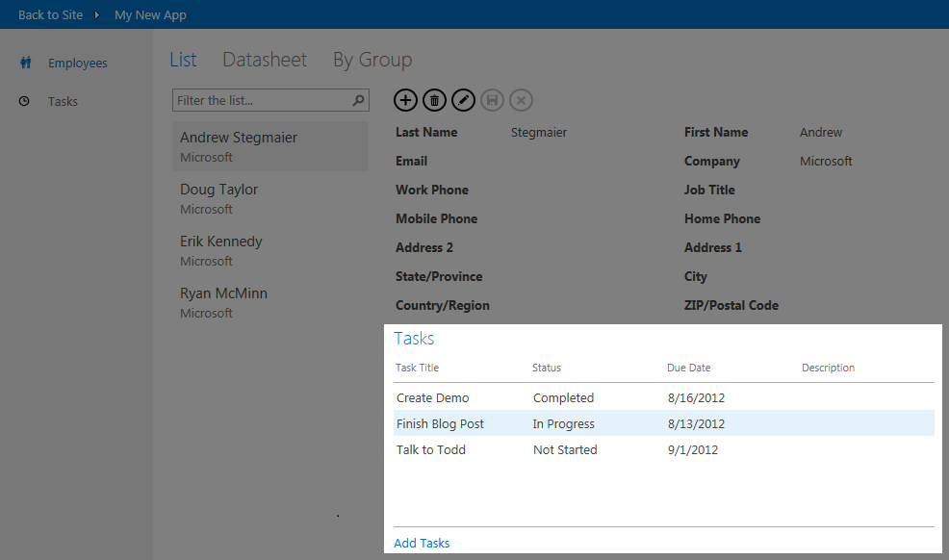Open the Add Tasks link
This screenshot has width=949, height=560.
click(422, 543)
